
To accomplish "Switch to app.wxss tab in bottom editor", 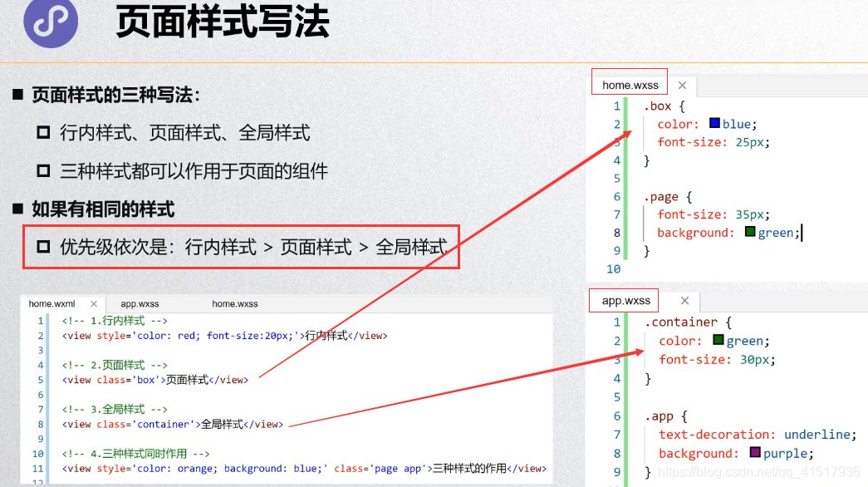I will coord(140,303).
